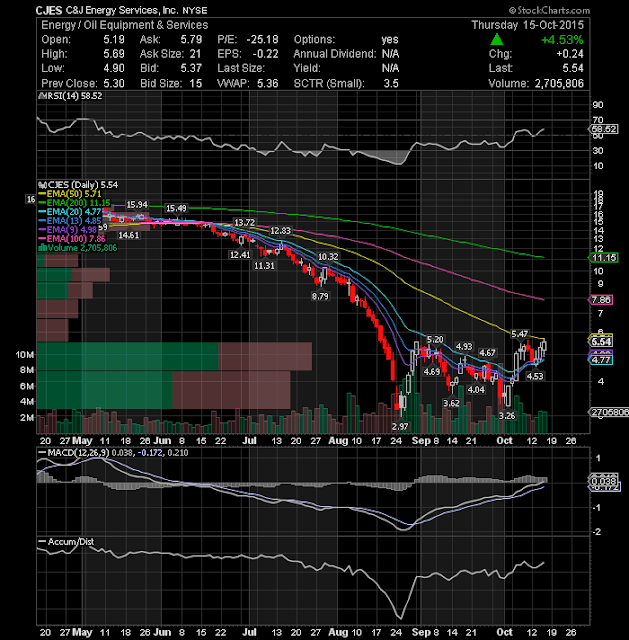
Task: Click the Ask price 5.79
Action: click(x=191, y=40)
